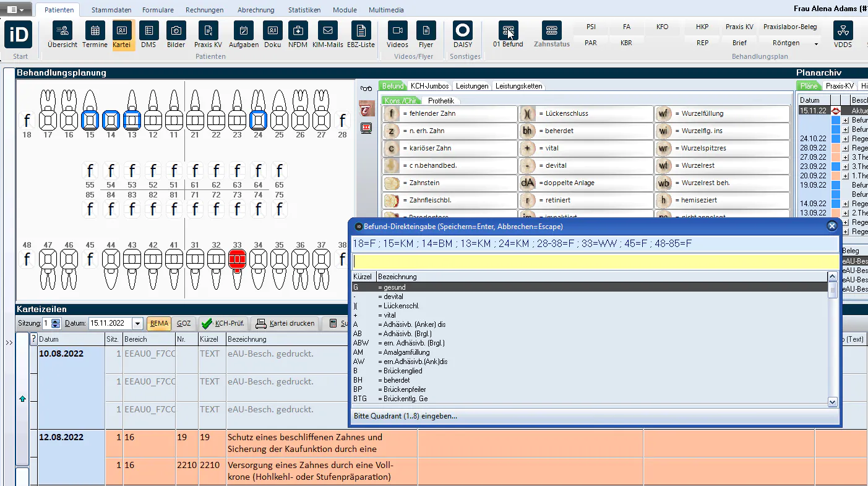
Task: Expand the 24.10.22 plan entry
Action: coord(845,139)
